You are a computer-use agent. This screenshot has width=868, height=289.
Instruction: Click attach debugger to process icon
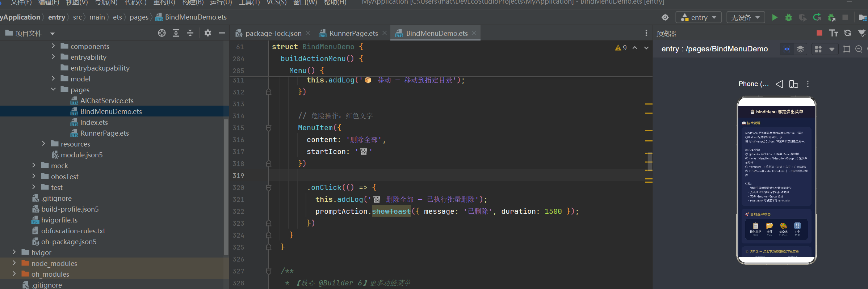(x=831, y=17)
